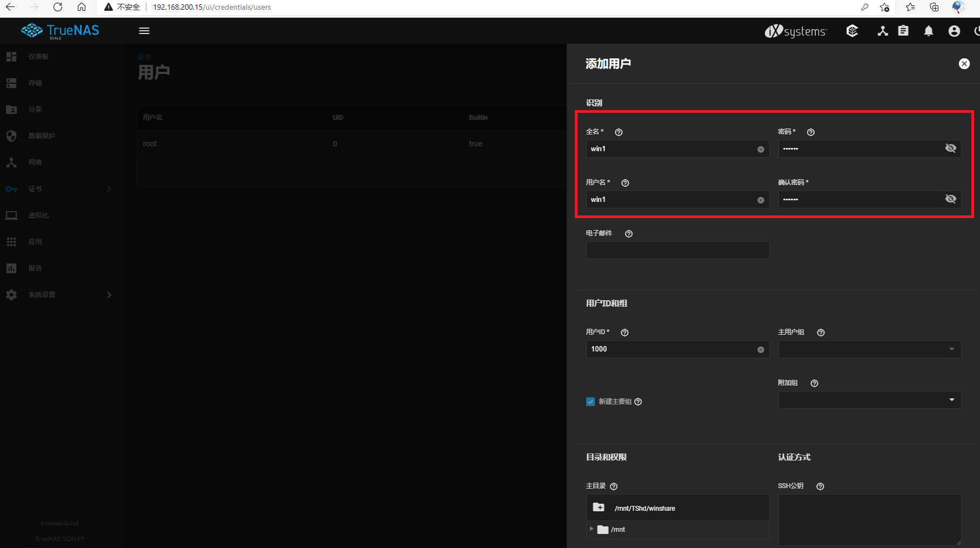Click the browser back arrow
The width and height of the screenshot is (980, 548).
point(10,7)
